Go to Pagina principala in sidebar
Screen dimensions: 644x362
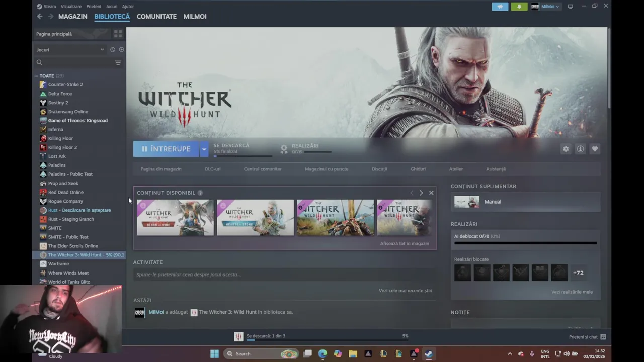point(71,34)
